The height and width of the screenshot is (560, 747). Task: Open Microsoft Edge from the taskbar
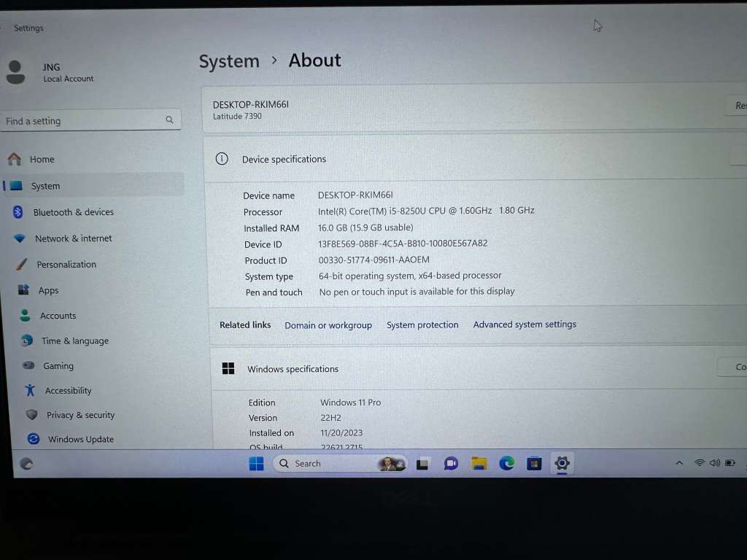pos(507,463)
